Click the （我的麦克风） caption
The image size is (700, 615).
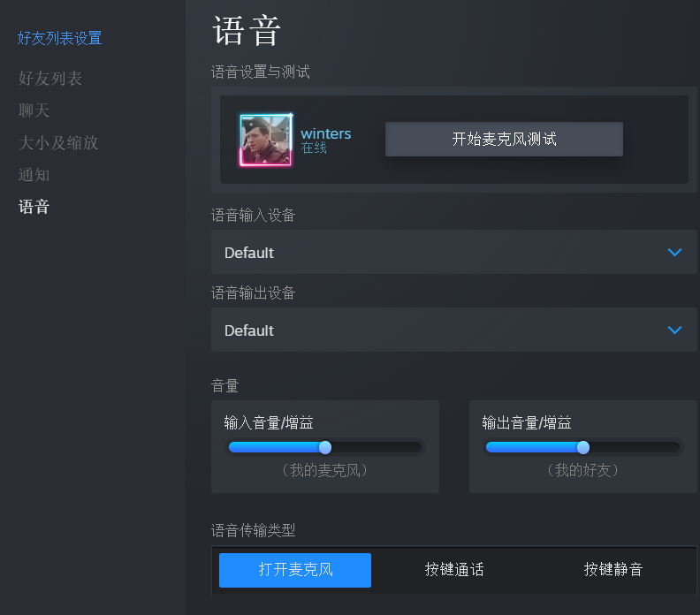325,470
